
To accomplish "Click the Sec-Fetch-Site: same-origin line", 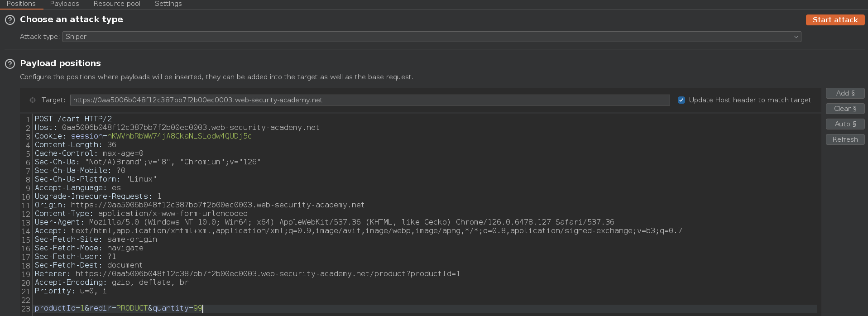I will pos(96,239).
